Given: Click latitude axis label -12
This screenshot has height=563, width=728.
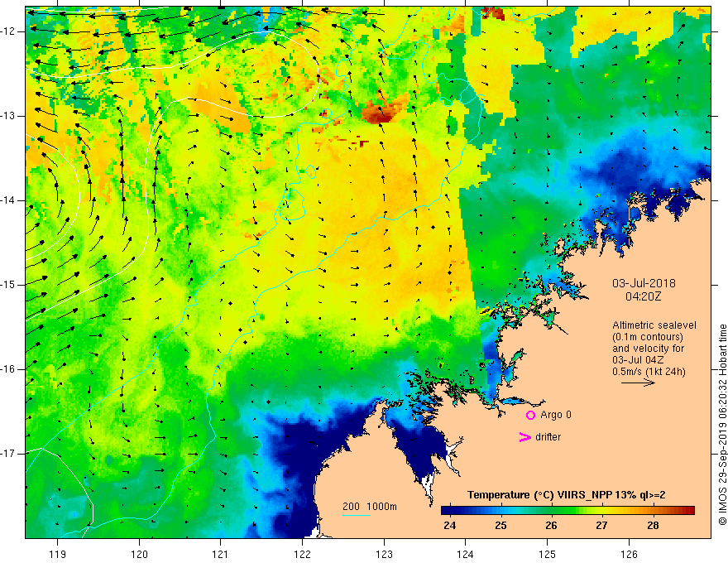Looking at the screenshot, I should click(8, 31).
